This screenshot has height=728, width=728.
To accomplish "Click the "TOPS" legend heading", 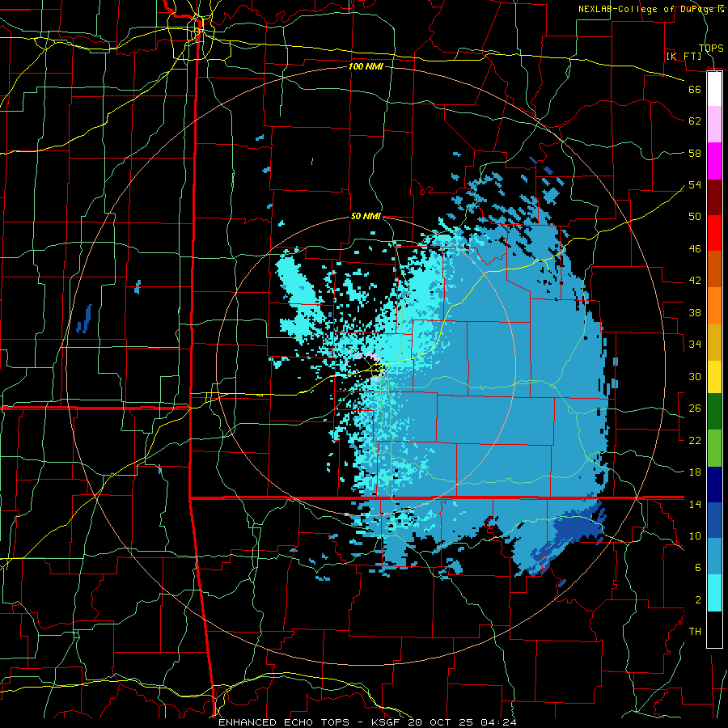I will (711, 48).
